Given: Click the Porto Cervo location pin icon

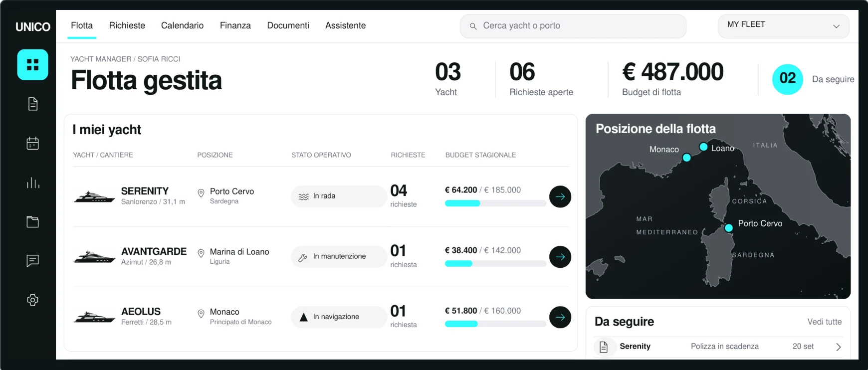Looking at the screenshot, I should click(x=201, y=193).
